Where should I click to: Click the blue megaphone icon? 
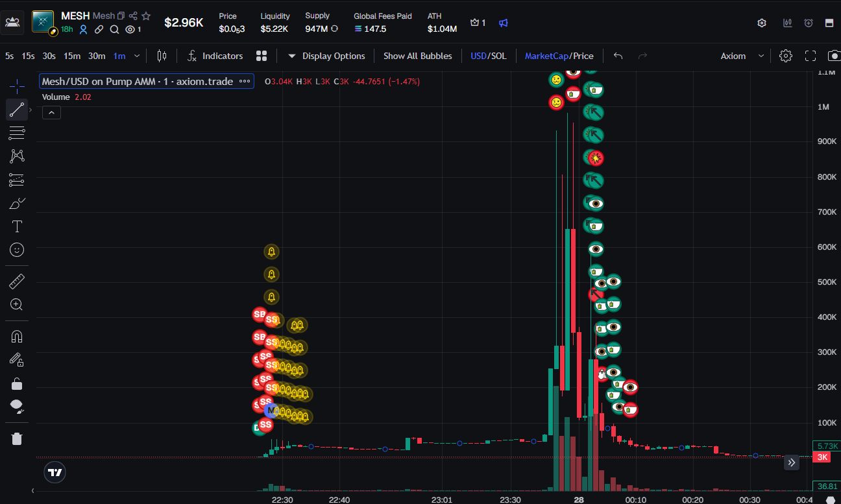click(504, 23)
